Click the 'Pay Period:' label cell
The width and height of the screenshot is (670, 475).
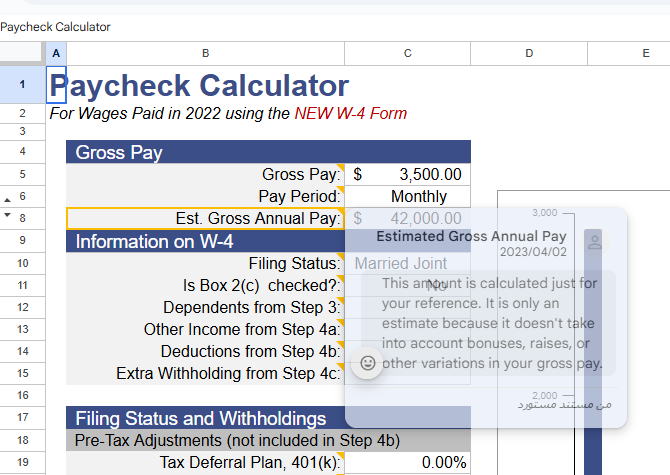point(206,196)
